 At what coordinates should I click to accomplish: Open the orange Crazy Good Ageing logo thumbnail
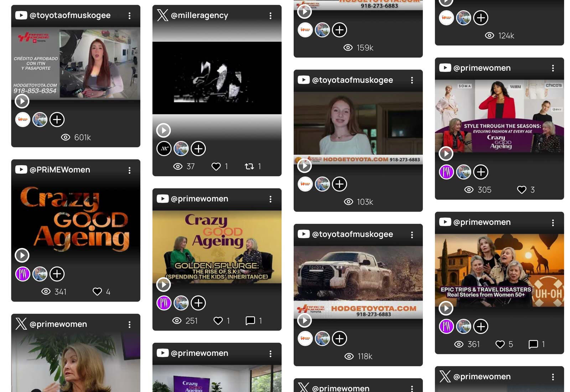pos(76,218)
